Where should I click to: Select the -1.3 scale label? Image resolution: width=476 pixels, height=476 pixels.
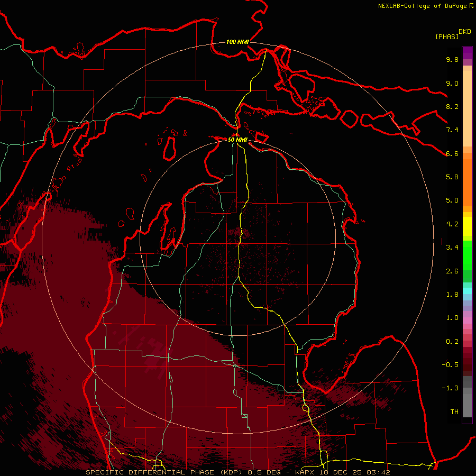pos(450,388)
